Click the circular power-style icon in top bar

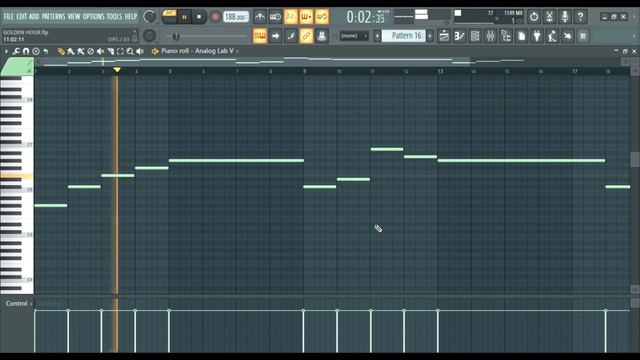(x=534, y=17)
